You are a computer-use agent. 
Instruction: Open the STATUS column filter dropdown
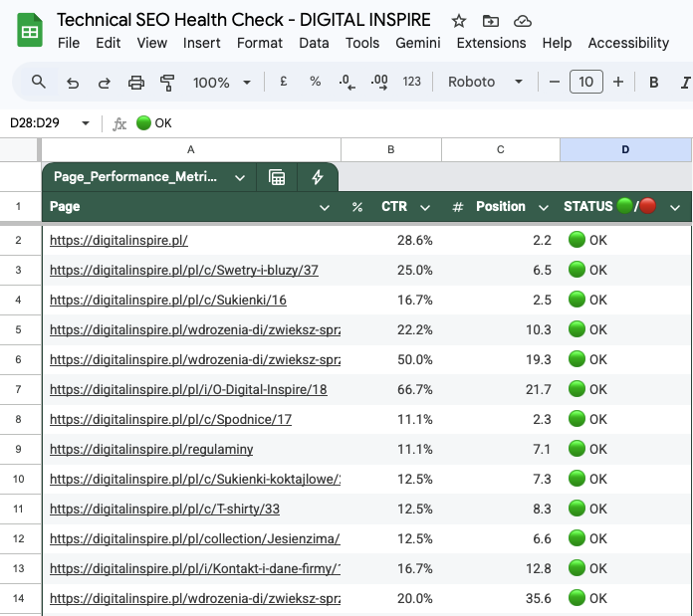tap(675, 208)
